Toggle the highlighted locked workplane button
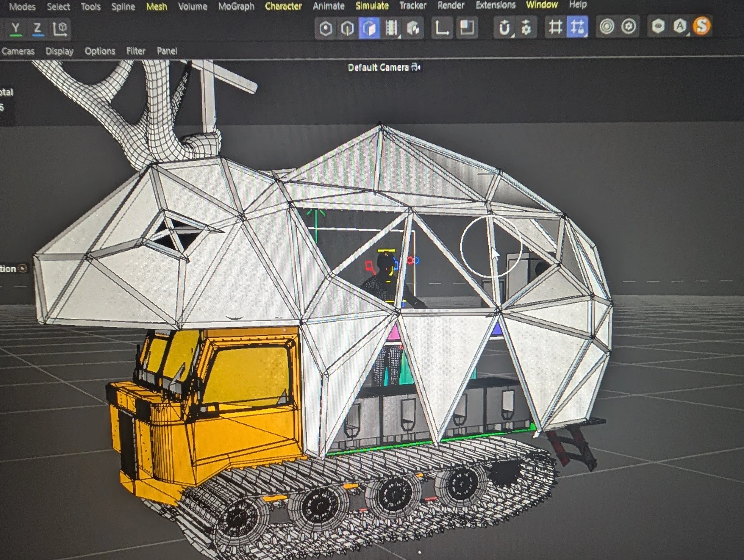Image resolution: width=744 pixels, height=560 pixels. pyautogui.click(x=577, y=26)
